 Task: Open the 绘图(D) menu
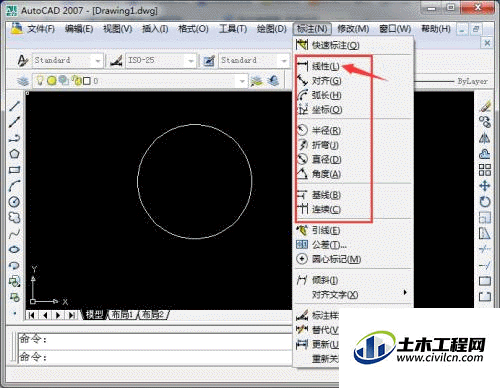coord(272,29)
